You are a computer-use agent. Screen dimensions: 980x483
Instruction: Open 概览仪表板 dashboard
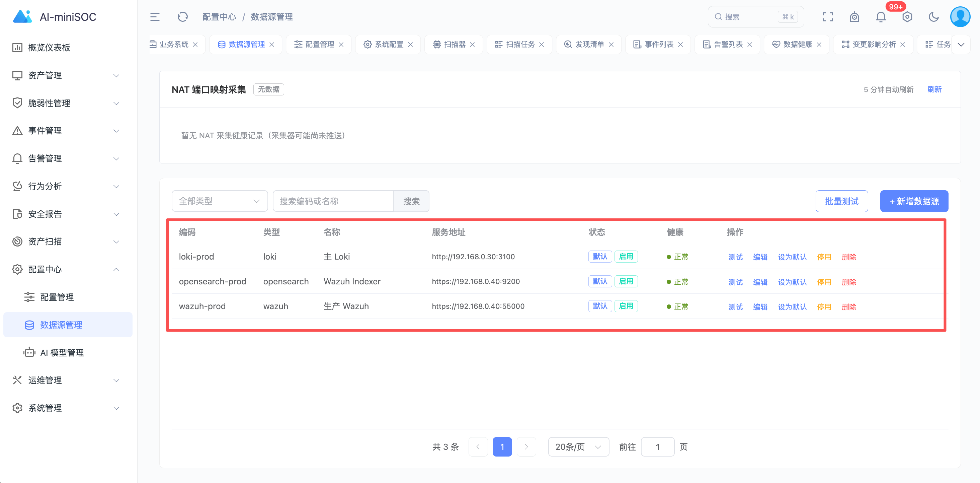click(x=69, y=48)
